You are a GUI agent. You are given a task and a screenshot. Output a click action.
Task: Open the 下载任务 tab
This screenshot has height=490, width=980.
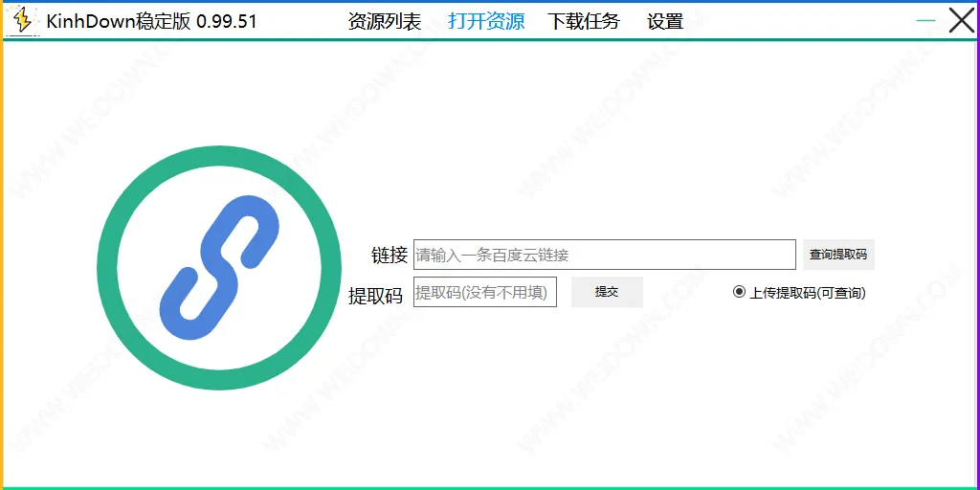point(584,21)
